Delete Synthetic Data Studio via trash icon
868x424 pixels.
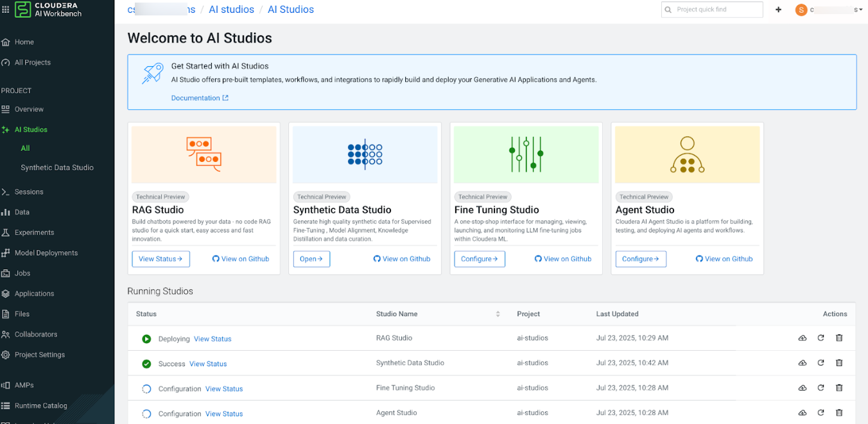(839, 363)
